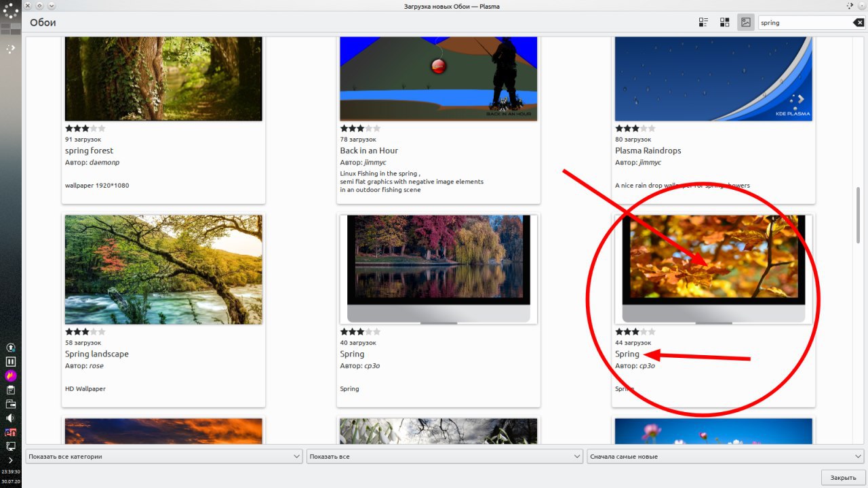Click '80 загрузок' download count
Viewport: 868px width, 488px height.
pos(633,139)
